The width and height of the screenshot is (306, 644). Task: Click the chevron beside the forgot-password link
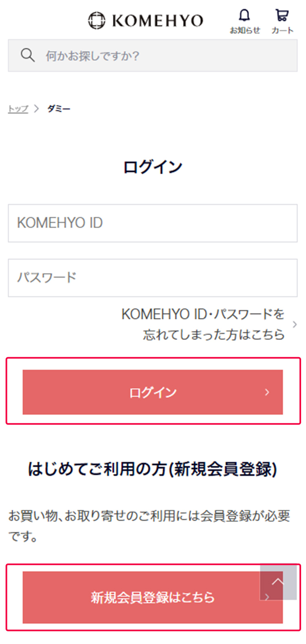pos(295,324)
